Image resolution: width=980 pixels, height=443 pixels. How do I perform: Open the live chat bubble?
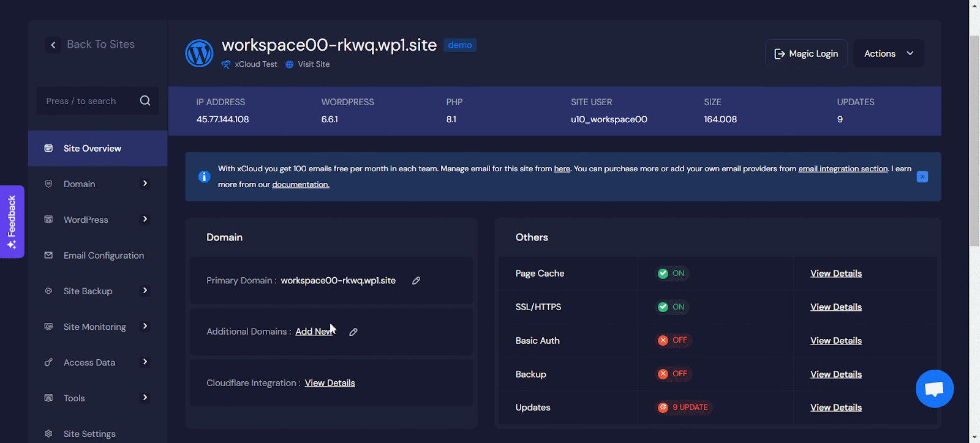pyautogui.click(x=935, y=389)
